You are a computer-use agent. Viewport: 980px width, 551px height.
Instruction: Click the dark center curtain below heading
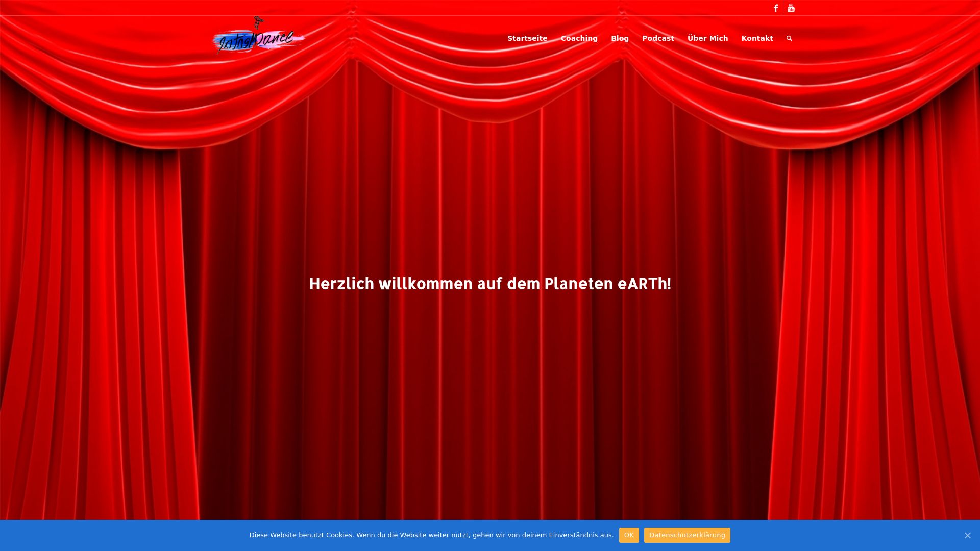[x=490, y=398]
